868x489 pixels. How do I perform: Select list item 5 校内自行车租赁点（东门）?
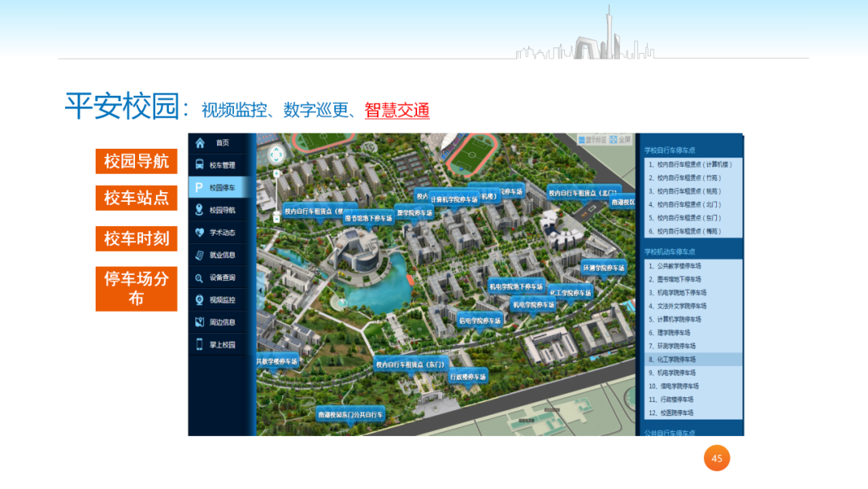click(693, 218)
